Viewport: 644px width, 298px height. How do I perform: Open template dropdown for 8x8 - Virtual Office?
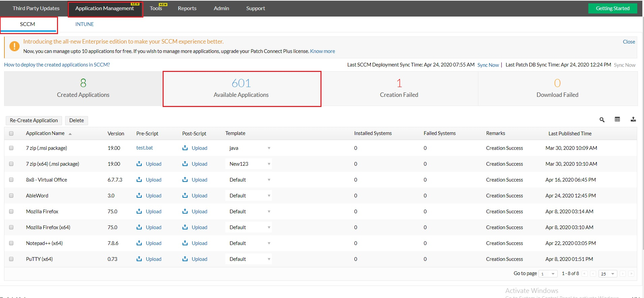249,180
